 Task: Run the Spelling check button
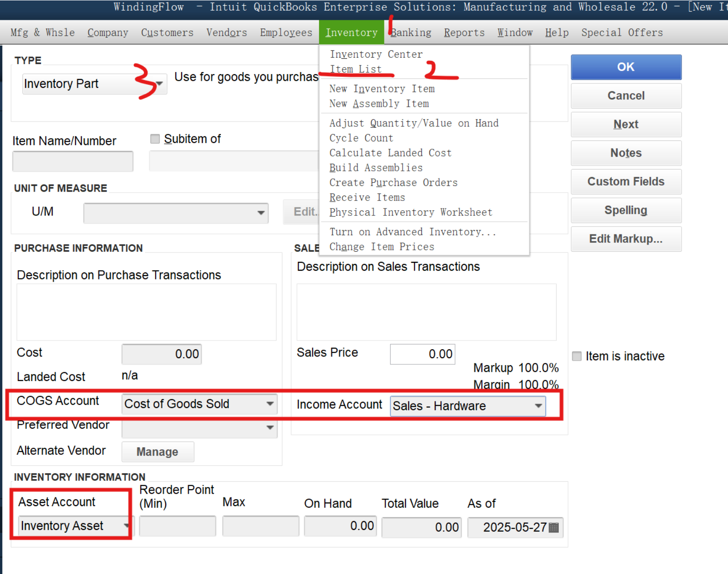click(x=626, y=211)
